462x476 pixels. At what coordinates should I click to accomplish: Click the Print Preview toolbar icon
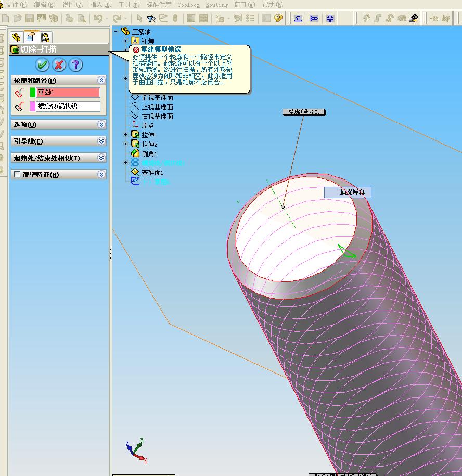point(81,18)
